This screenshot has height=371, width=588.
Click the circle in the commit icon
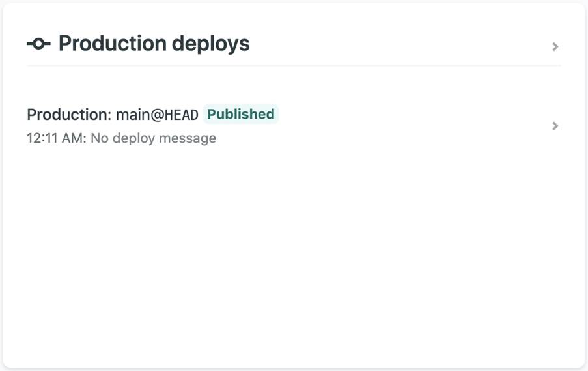point(38,44)
